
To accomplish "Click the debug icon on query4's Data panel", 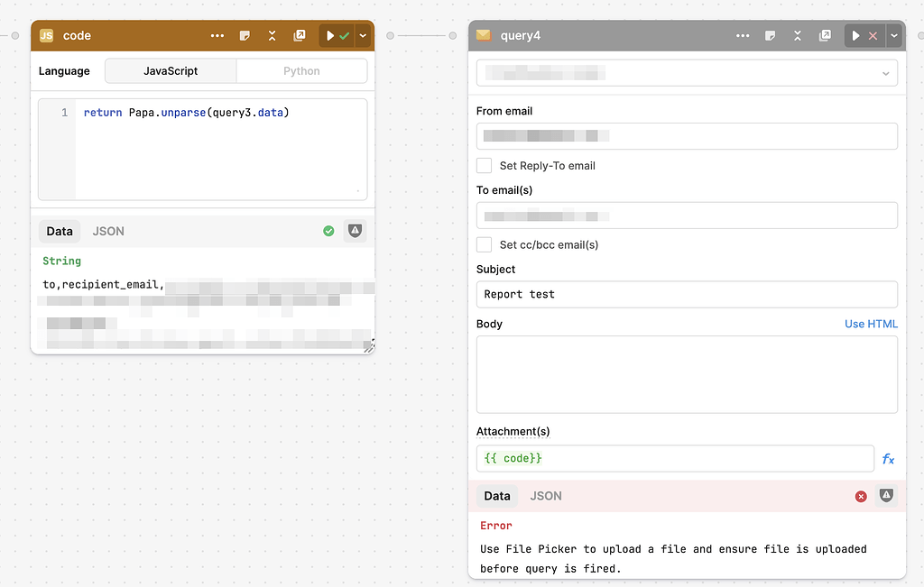I will (885, 496).
